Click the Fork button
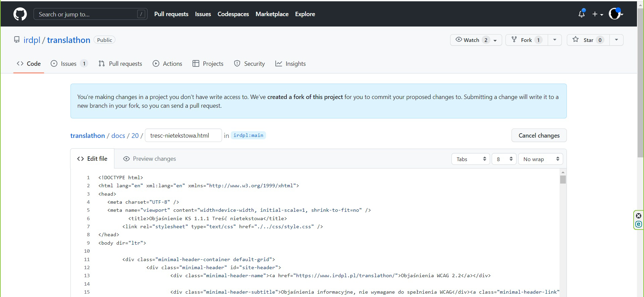The width and height of the screenshot is (644, 297). coord(526,40)
